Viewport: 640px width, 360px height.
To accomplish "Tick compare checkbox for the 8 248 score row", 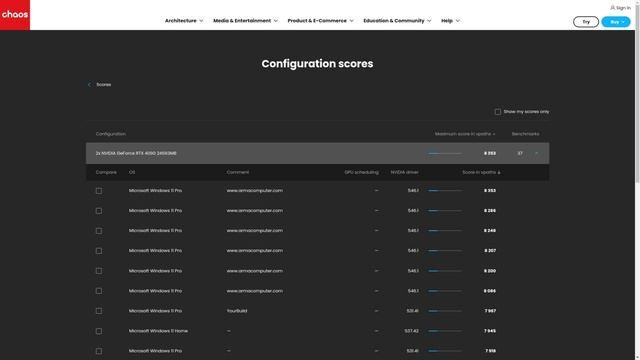I will tap(99, 231).
